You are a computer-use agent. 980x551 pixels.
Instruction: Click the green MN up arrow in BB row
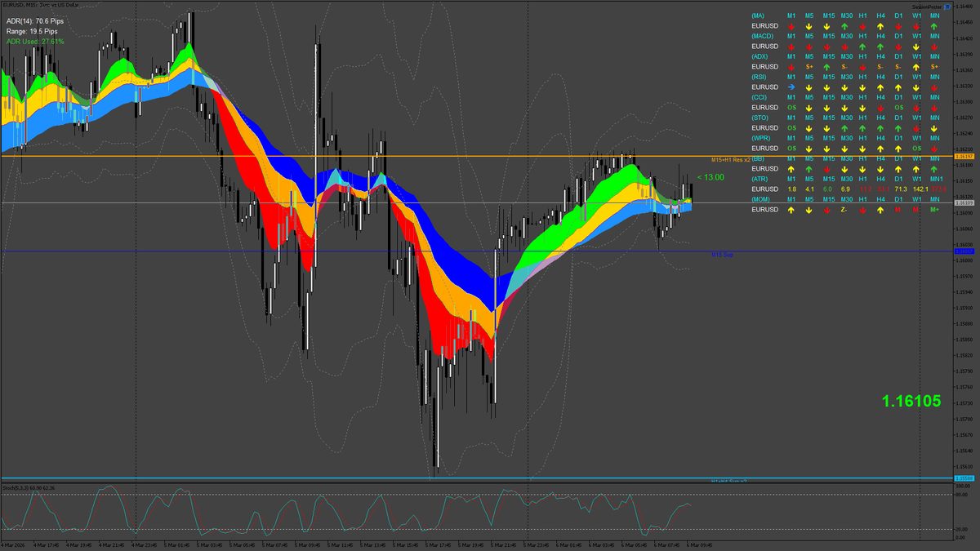pyautogui.click(x=934, y=169)
